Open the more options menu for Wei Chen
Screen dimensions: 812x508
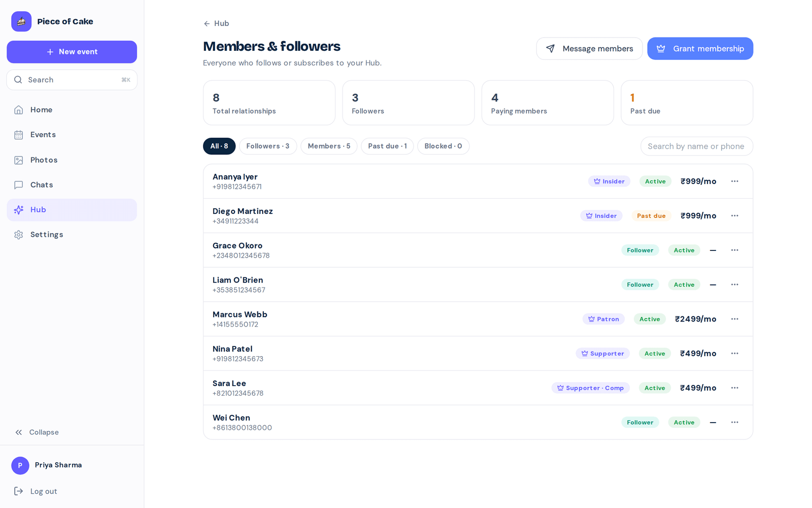coord(735,422)
